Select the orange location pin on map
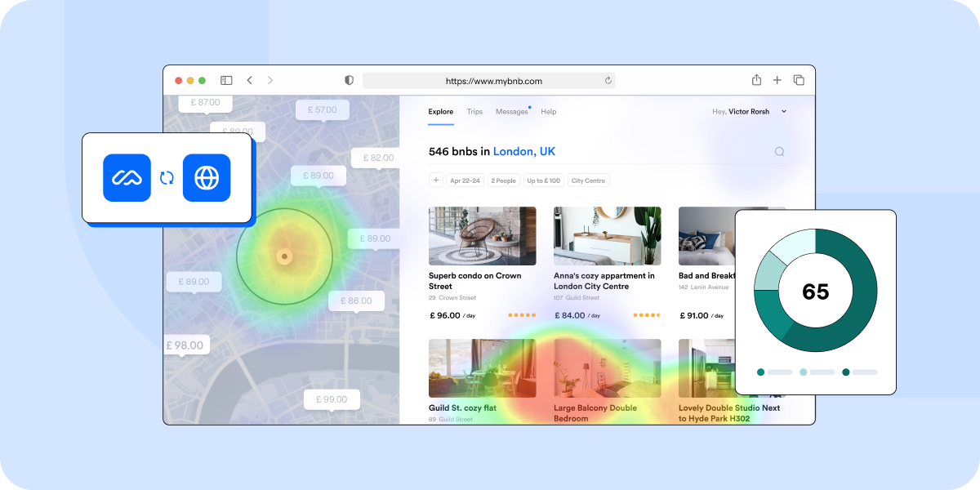The height and width of the screenshot is (490, 980). (284, 256)
